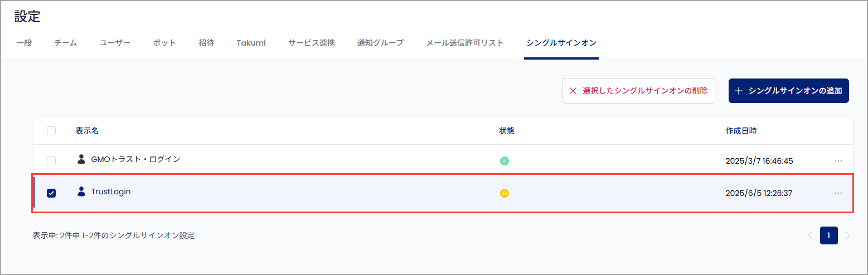Open the Takumi tab

coord(251,43)
